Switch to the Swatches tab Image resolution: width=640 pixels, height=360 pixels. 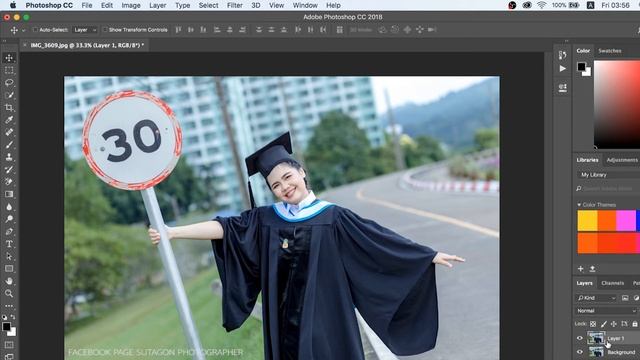(x=610, y=51)
